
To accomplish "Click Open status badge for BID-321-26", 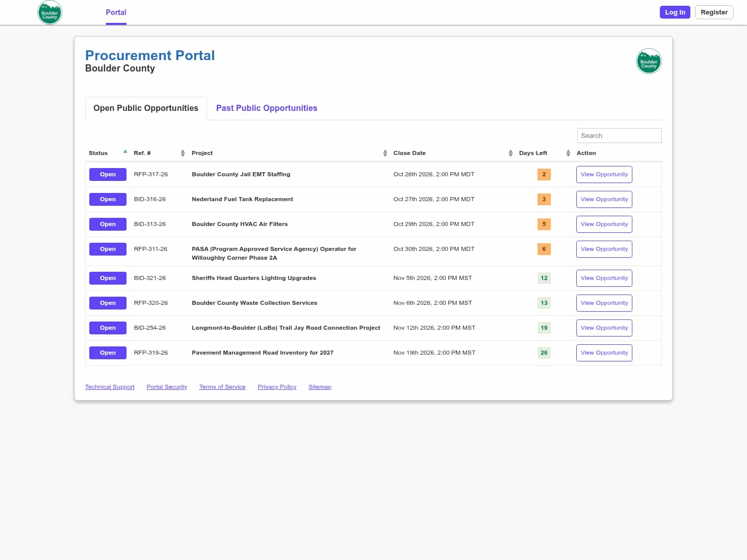I will tap(108, 278).
